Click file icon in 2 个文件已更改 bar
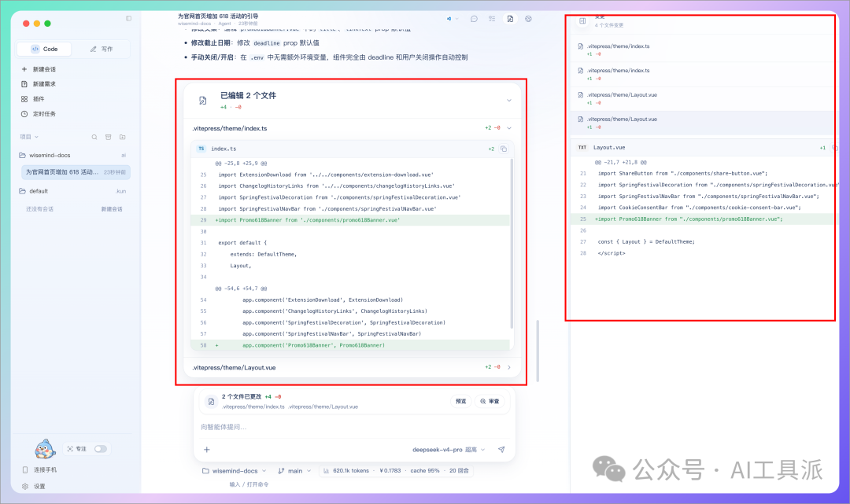Screen dimensions: 850x504 point(211,401)
